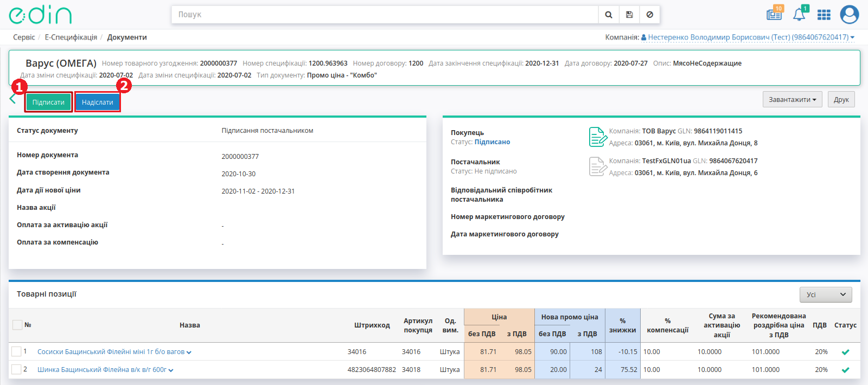Go to Е-Специфікація breadcrumb
The image size is (868, 385).
tap(71, 37)
